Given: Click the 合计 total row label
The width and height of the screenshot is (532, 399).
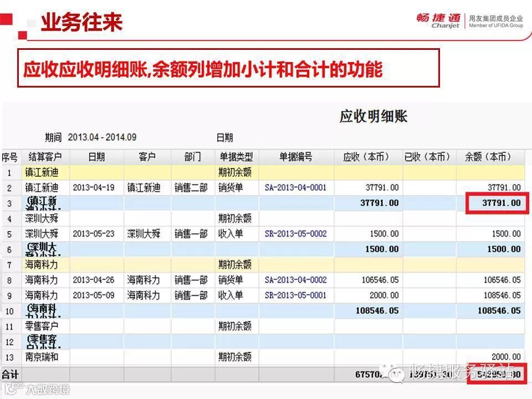Looking at the screenshot, I should click(x=10, y=375).
